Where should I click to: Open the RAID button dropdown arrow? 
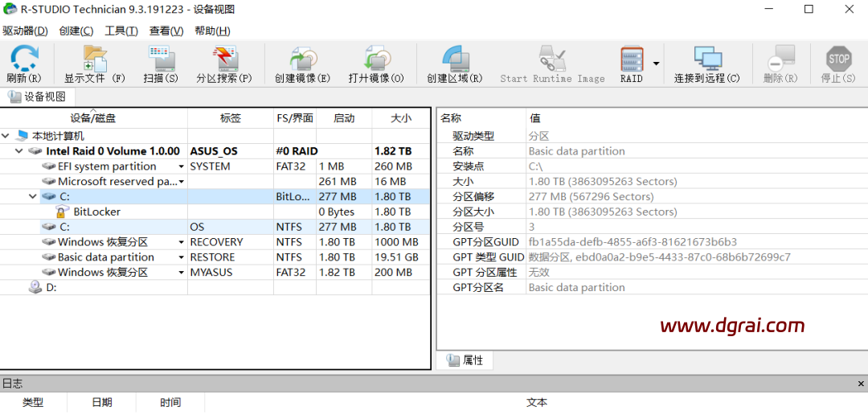coord(657,64)
